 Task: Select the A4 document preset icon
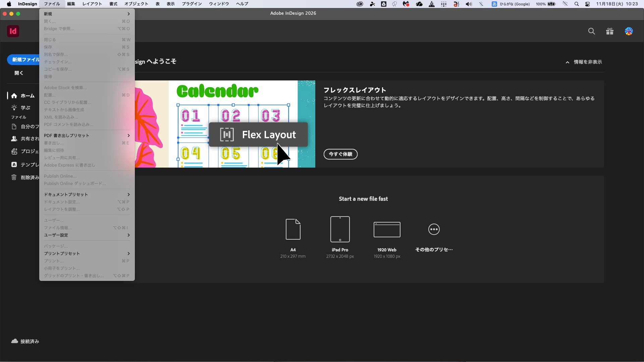click(293, 229)
